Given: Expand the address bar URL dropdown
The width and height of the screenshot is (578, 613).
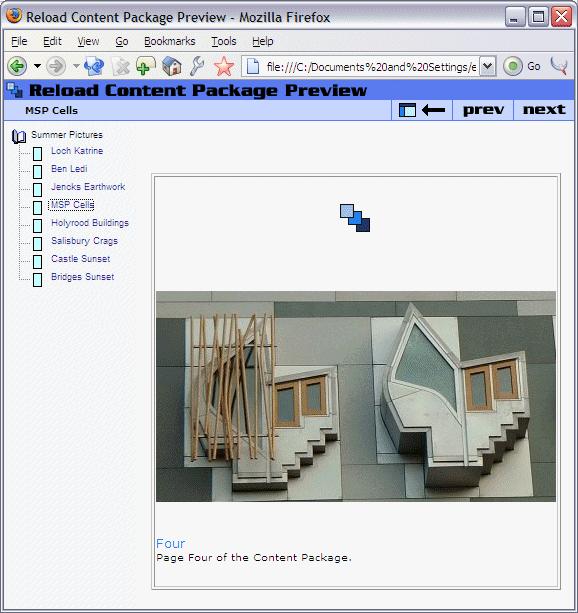Looking at the screenshot, I should (487, 66).
